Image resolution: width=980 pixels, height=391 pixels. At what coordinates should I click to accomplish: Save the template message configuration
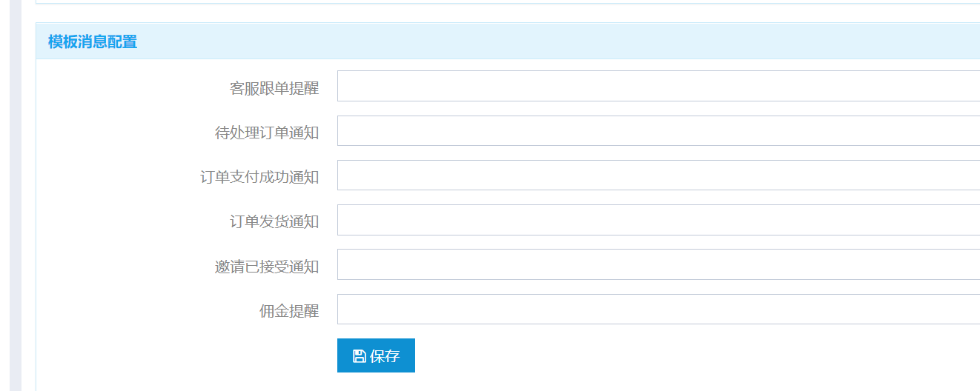pyautogui.click(x=376, y=355)
